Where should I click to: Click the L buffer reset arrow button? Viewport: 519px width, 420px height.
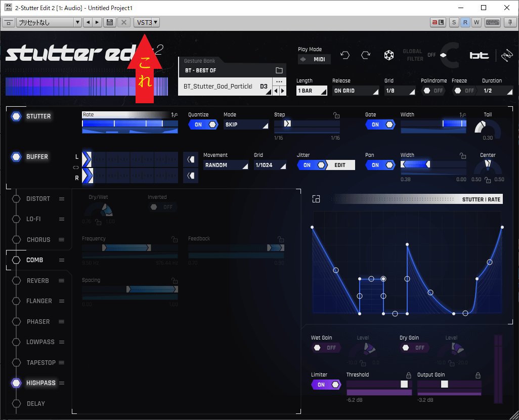191,159
